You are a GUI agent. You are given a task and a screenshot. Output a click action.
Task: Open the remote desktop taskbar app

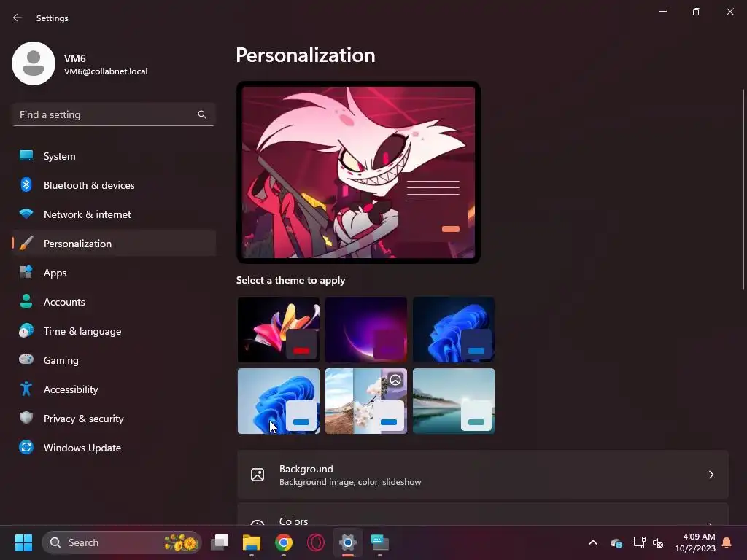pos(379,542)
